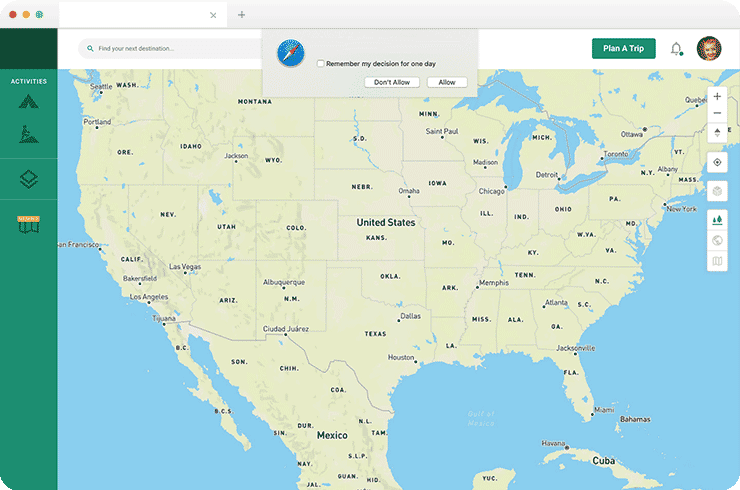Click the destination search field
The width and height of the screenshot is (740, 490).
170,48
